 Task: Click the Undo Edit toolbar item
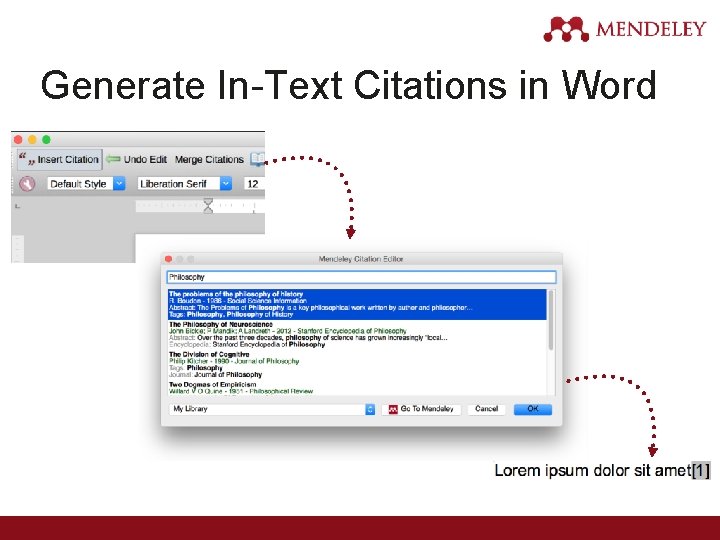[136, 159]
